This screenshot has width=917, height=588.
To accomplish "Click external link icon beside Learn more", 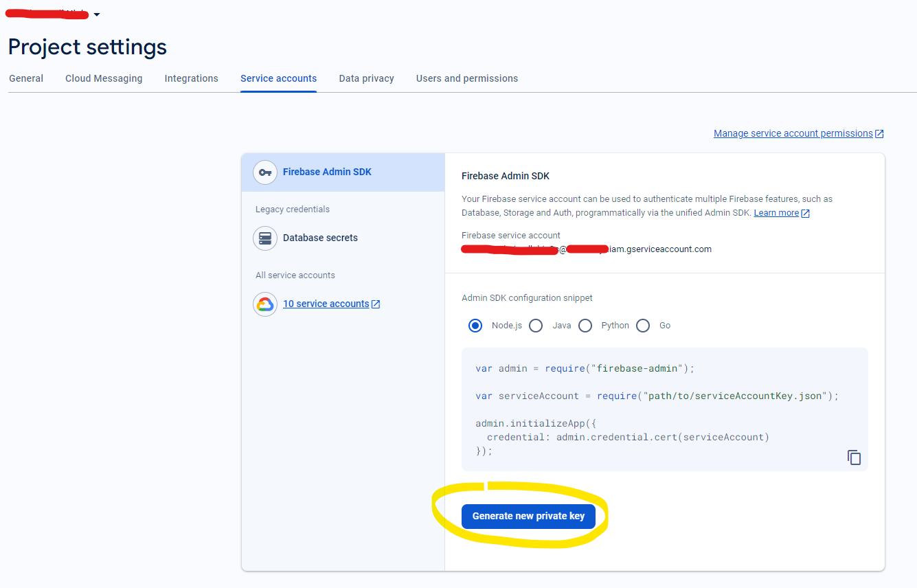I will tap(806, 214).
